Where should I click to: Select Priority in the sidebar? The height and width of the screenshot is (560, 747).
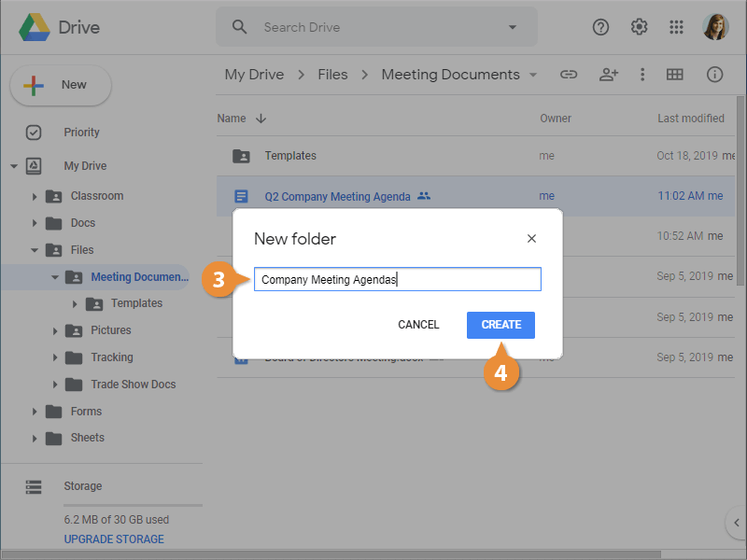point(81,133)
